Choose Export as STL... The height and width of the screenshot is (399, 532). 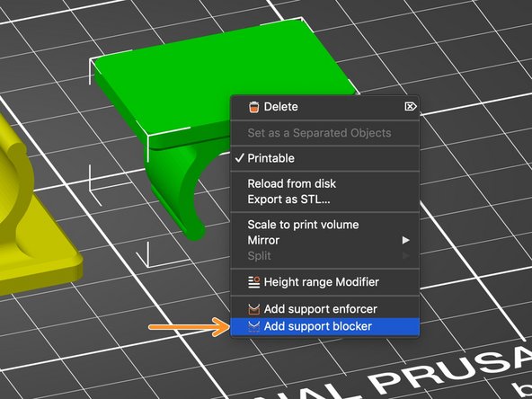[325, 199]
